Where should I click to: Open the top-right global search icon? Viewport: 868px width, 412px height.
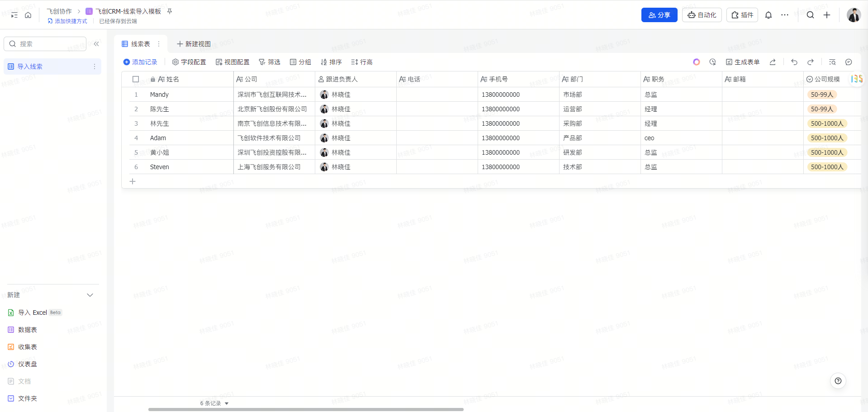click(x=810, y=15)
